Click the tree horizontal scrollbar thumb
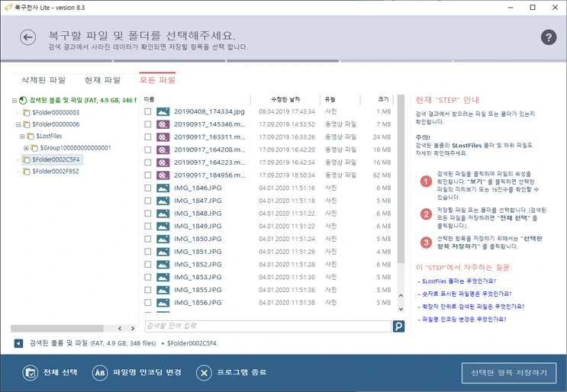The width and height of the screenshot is (567, 392). (57, 329)
